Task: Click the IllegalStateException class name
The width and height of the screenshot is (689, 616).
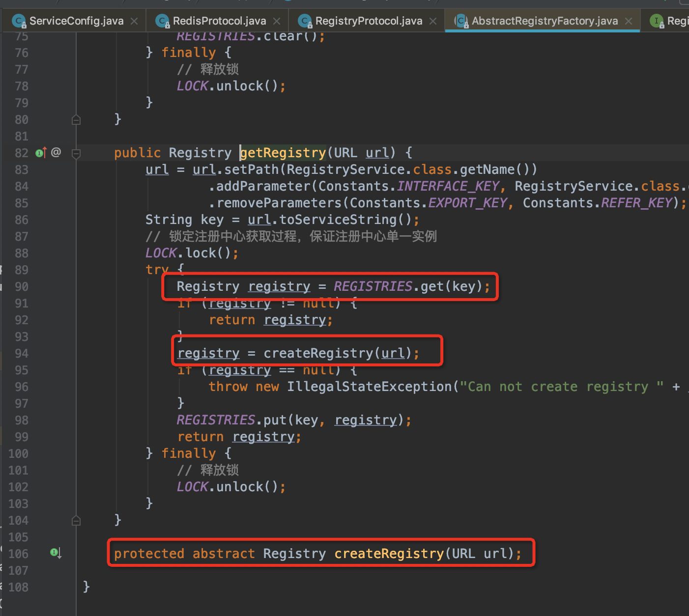Action: pyautogui.click(x=369, y=387)
